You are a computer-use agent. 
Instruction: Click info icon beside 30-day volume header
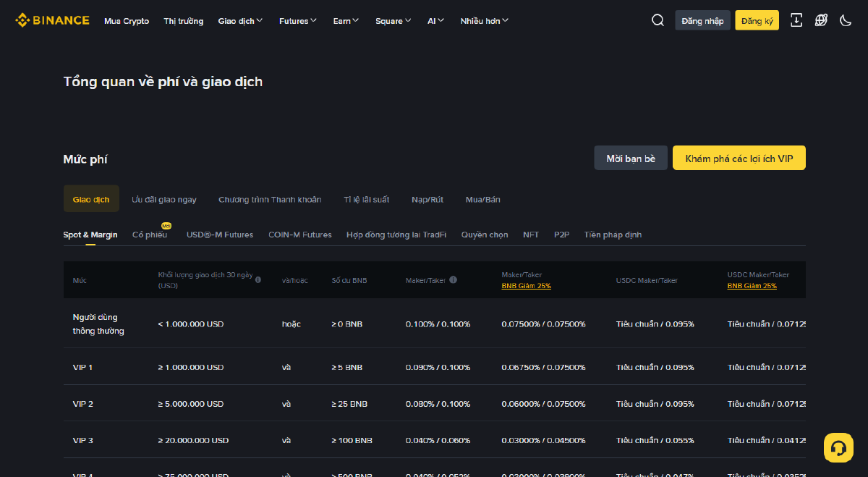[258, 279]
